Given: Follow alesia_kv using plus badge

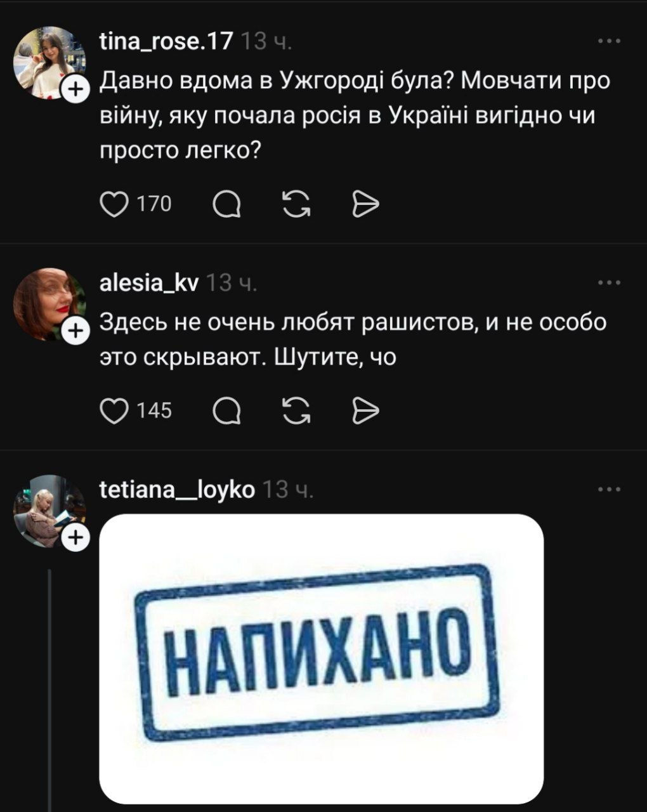Looking at the screenshot, I should (x=75, y=331).
